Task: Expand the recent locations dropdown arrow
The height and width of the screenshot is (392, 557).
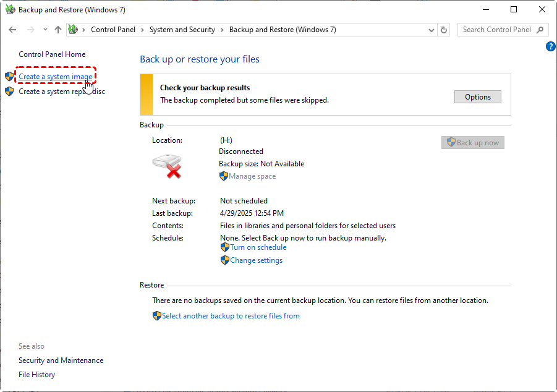Action: [45, 30]
